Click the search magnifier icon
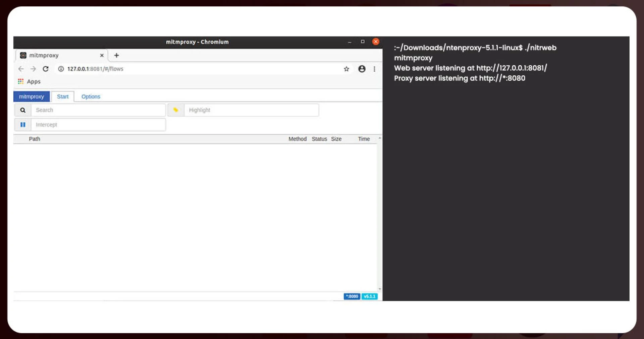644x339 pixels. 23,110
